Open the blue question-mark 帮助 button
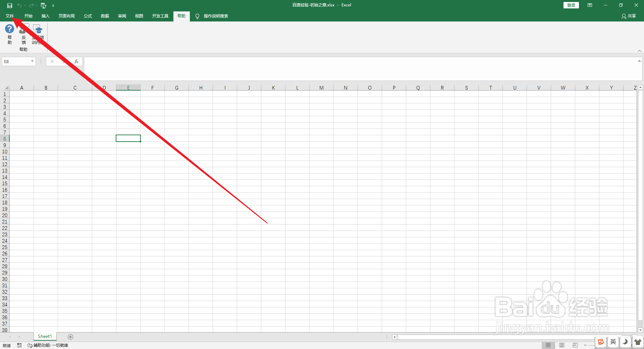644x349 pixels. click(10, 34)
